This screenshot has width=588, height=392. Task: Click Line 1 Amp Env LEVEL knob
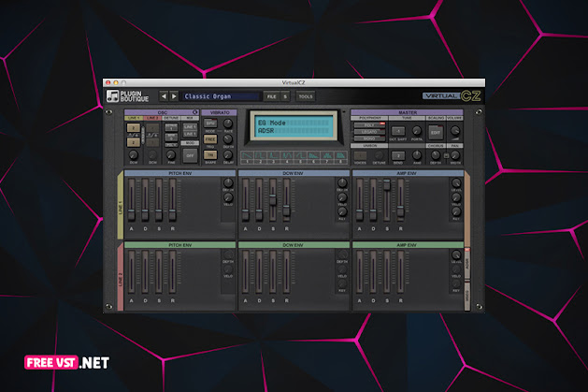pyautogui.click(x=456, y=182)
